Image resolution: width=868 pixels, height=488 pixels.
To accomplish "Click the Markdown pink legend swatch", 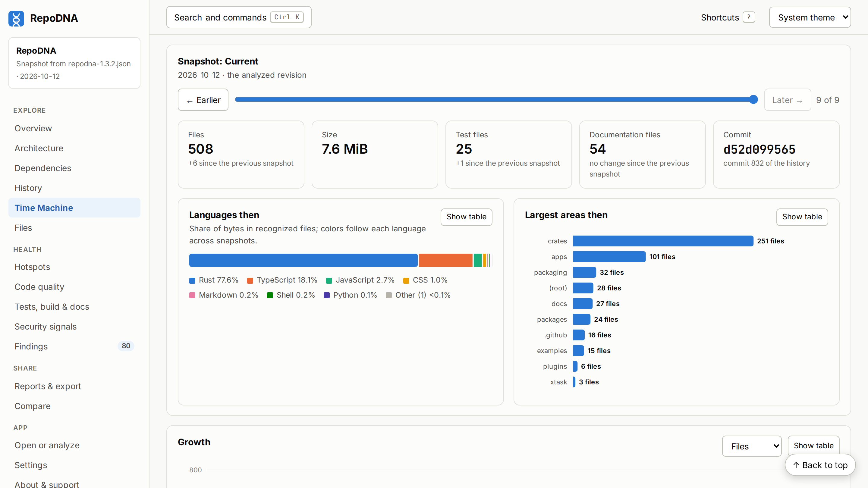I will point(192,295).
